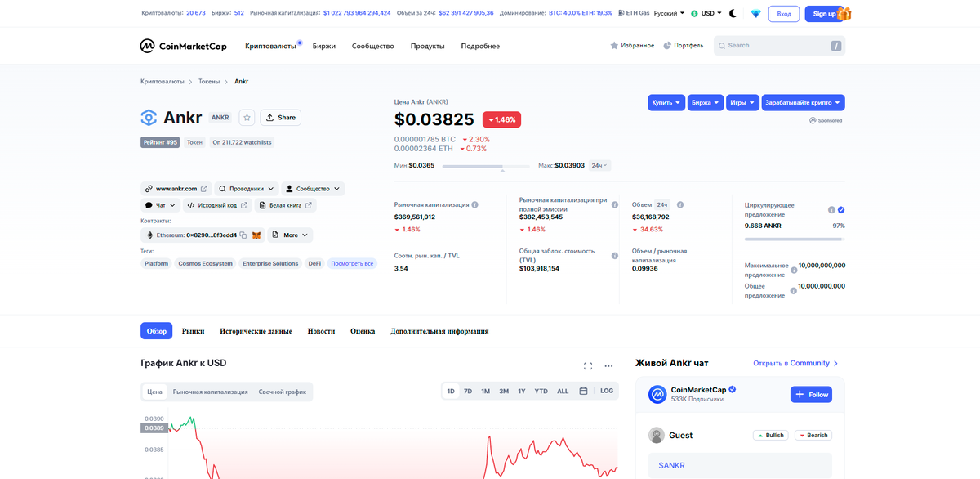Switch to the Обзор tab

(157, 331)
